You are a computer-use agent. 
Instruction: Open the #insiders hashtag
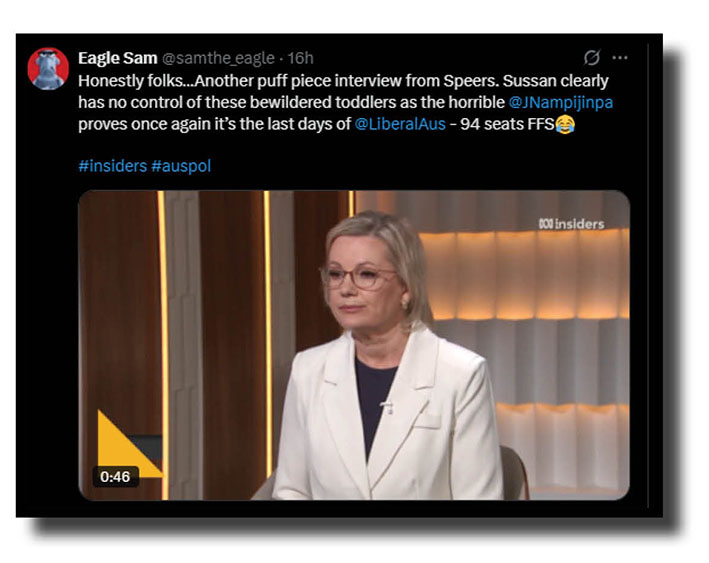pos(113,166)
